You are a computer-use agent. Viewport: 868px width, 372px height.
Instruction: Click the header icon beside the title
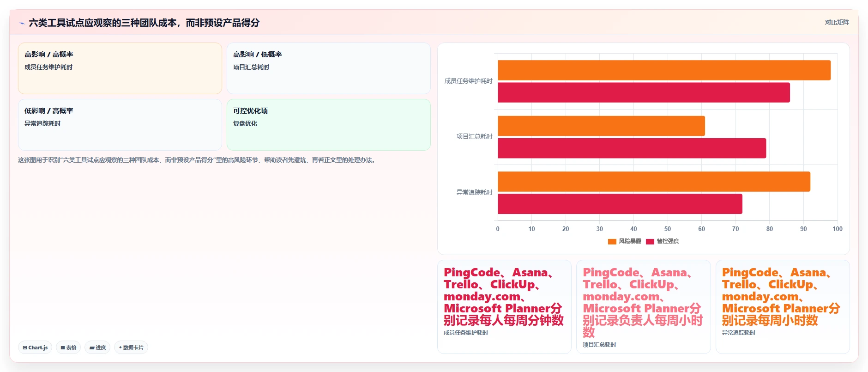(x=22, y=23)
